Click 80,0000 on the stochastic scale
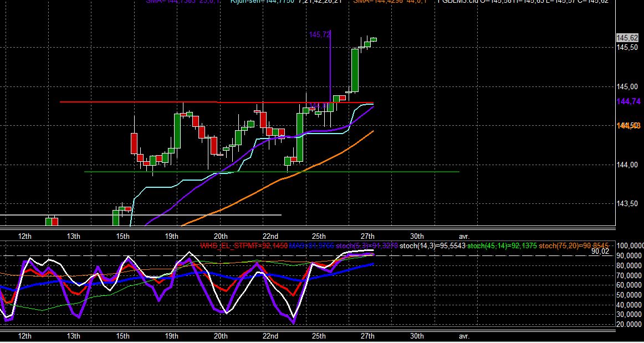Screen dimensions: 644x343 pos(630,265)
